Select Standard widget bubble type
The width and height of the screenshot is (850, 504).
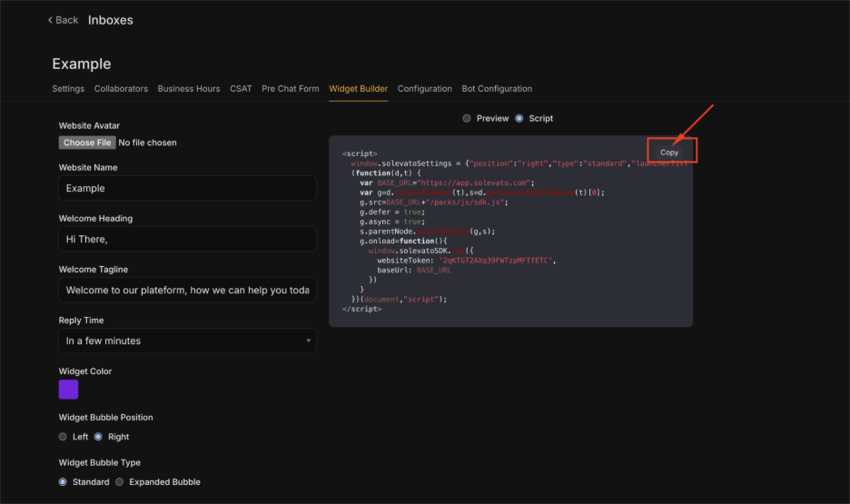[x=63, y=482]
